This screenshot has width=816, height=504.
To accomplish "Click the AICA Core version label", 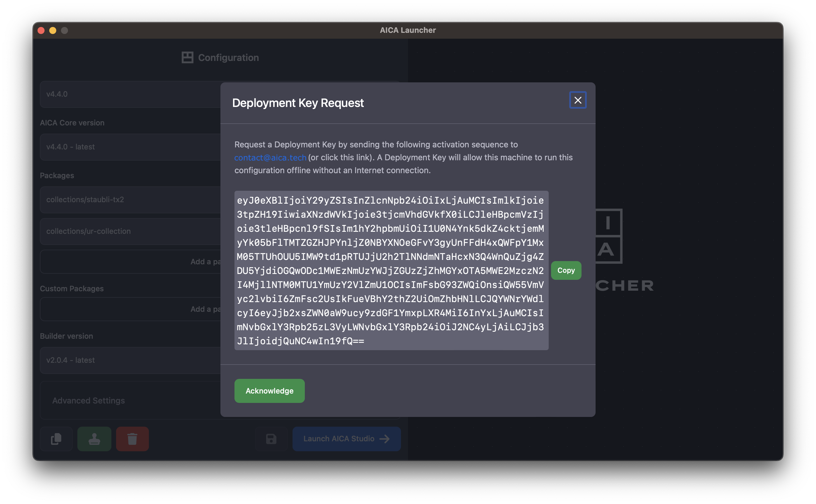I will click(72, 123).
